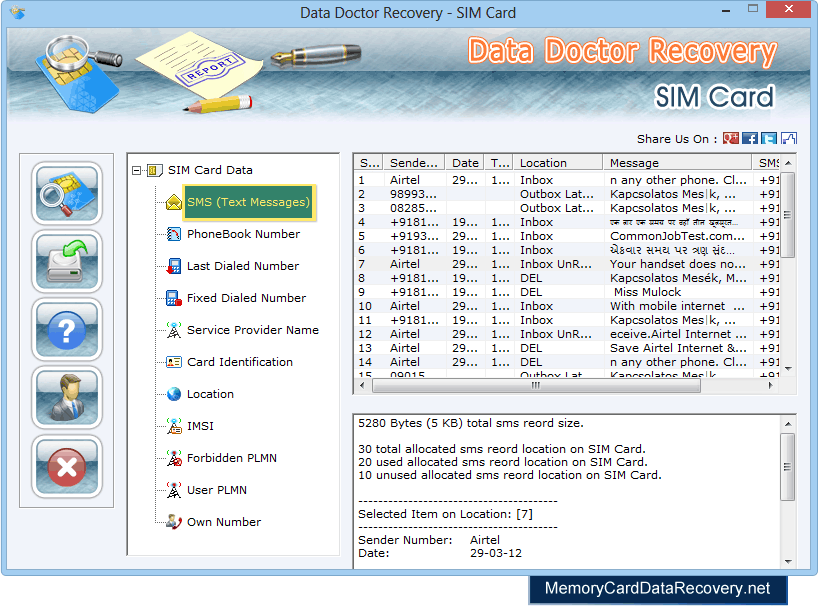Viewport: 818px width, 606px height.
Task: Click the table horizontal scrollbar thumb
Action: (536, 385)
